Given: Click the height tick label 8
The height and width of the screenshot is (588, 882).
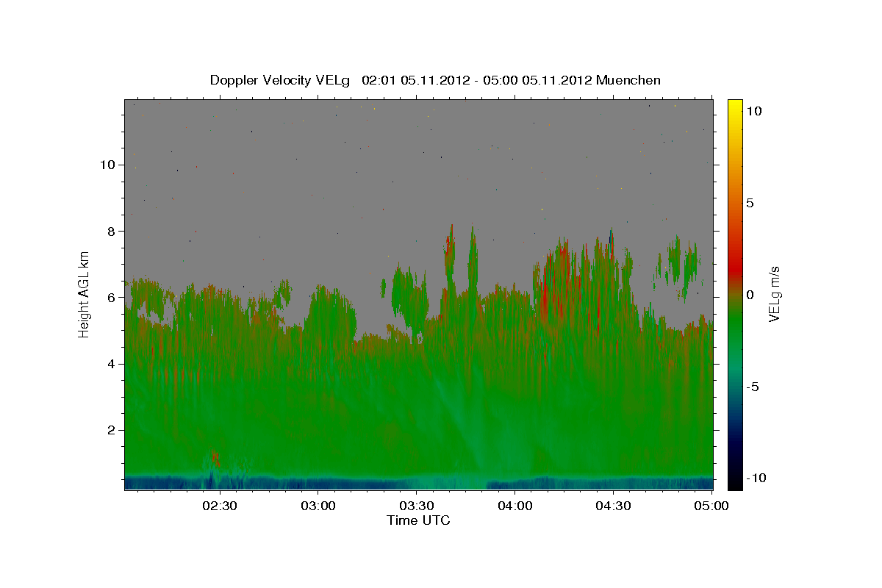Looking at the screenshot, I should 113,231.
